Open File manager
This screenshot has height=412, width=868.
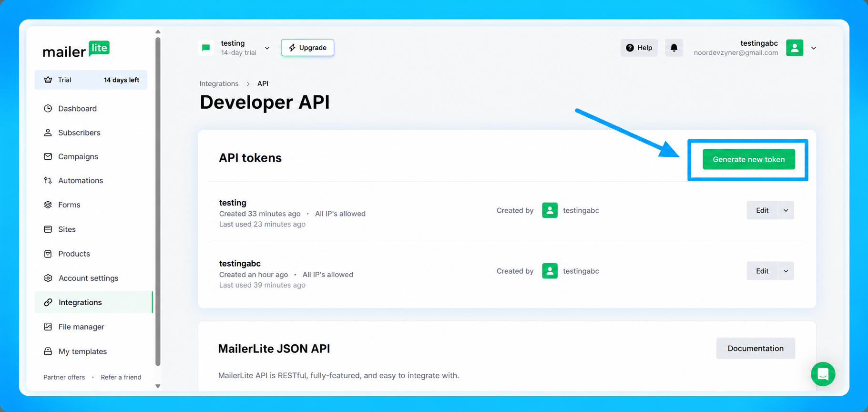coord(81,327)
